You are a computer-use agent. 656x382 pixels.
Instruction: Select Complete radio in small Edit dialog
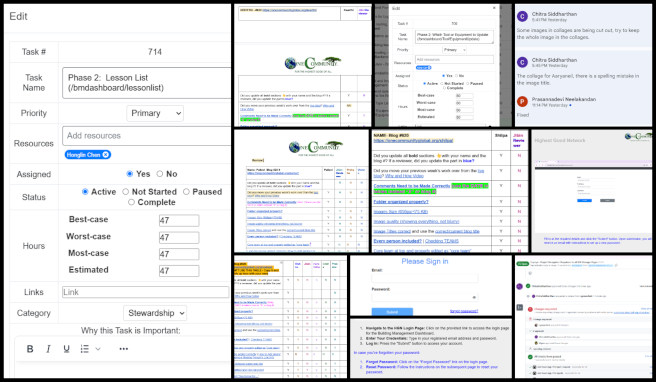(x=444, y=88)
